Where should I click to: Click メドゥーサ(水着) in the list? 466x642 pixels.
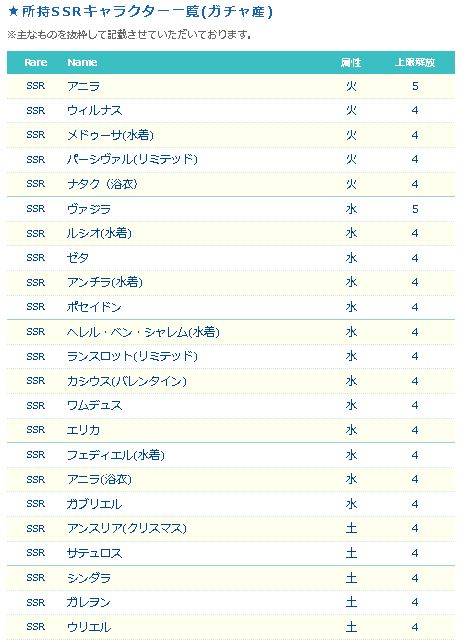[111, 135]
